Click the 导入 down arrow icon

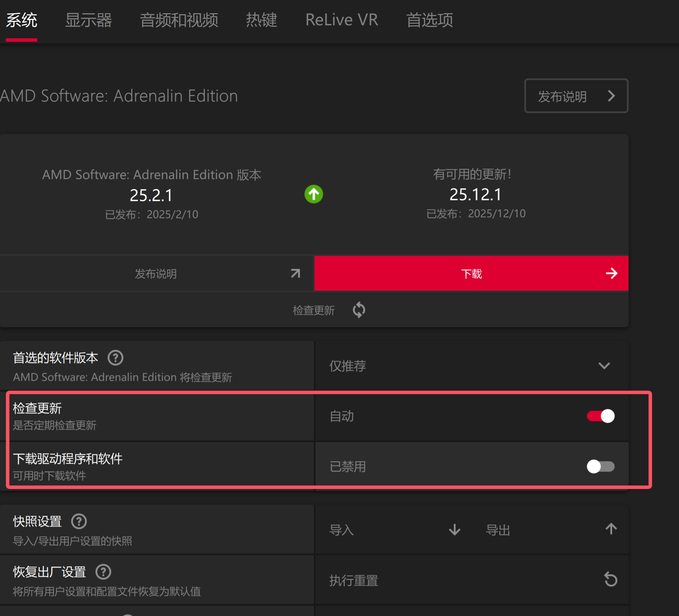coord(455,530)
